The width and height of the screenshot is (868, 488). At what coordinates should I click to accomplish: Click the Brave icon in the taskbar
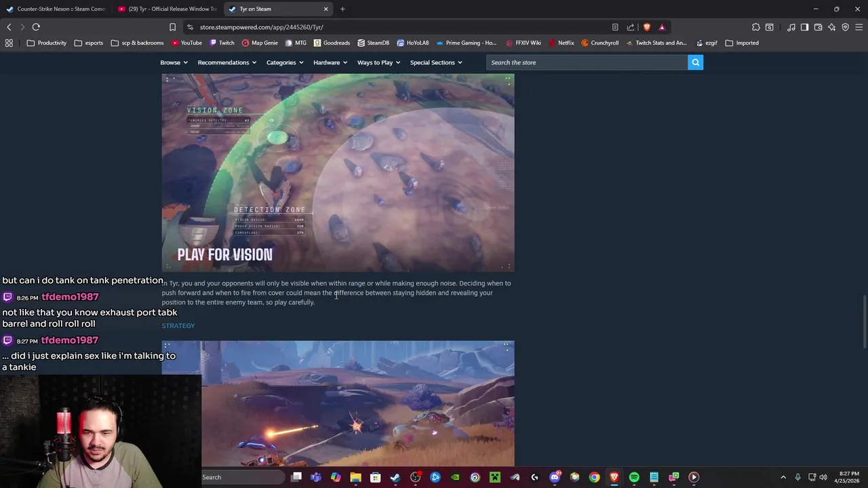pyautogui.click(x=614, y=477)
